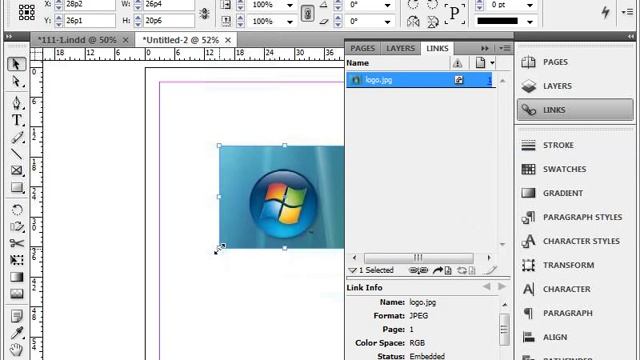Viewport: 640px width, 360px height.
Task: Open the Control panel menu
Action: click(627, 12)
